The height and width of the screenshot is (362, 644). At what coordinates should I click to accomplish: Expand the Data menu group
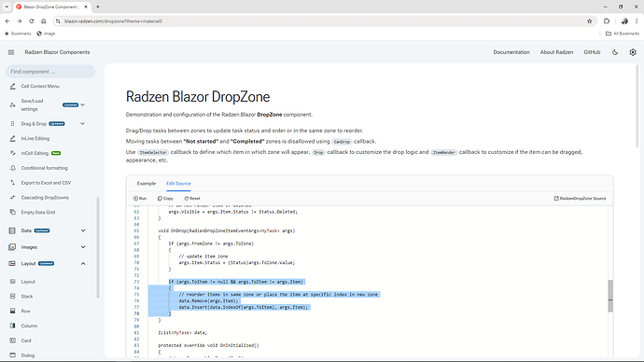pyautogui.click(x=83, y=230)
